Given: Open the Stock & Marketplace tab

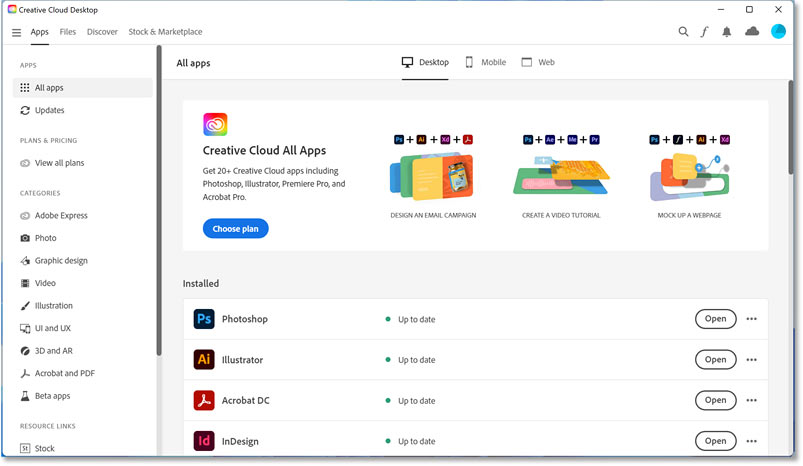Looking at the screenshot, I should 165,32.
